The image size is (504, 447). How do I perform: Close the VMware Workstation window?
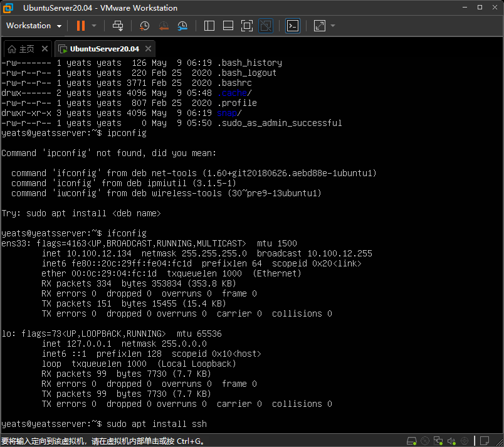coord(495,8)
